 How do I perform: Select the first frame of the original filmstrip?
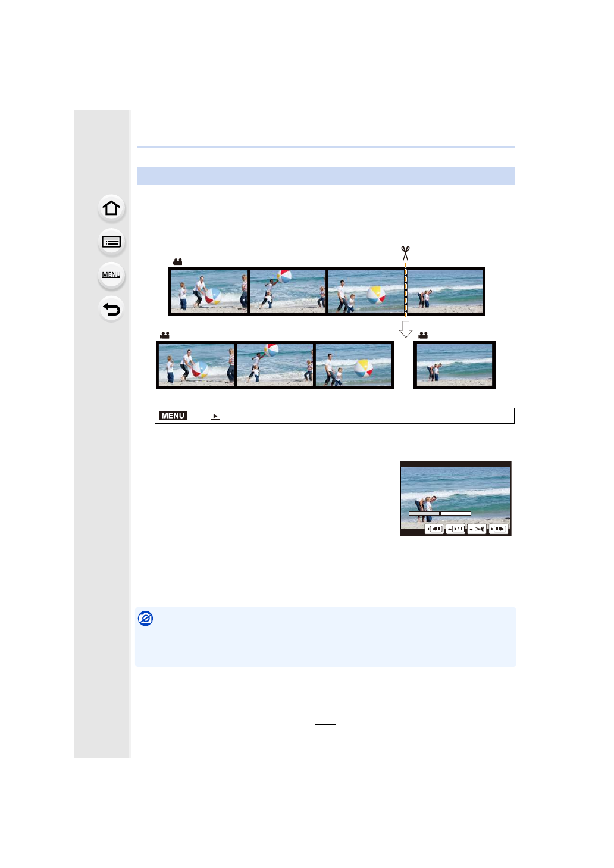(209, 292)
